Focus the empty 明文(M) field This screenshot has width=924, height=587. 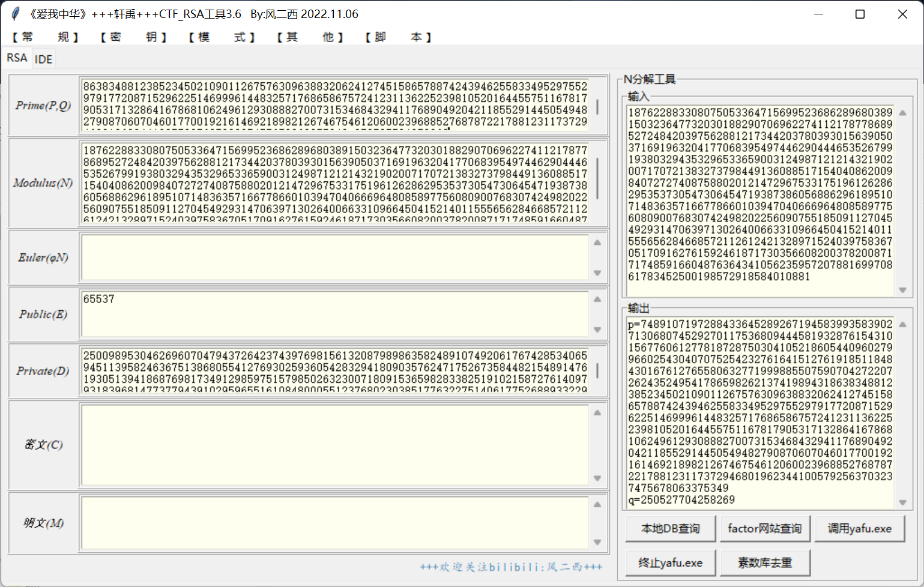click(x=334, y=523)
